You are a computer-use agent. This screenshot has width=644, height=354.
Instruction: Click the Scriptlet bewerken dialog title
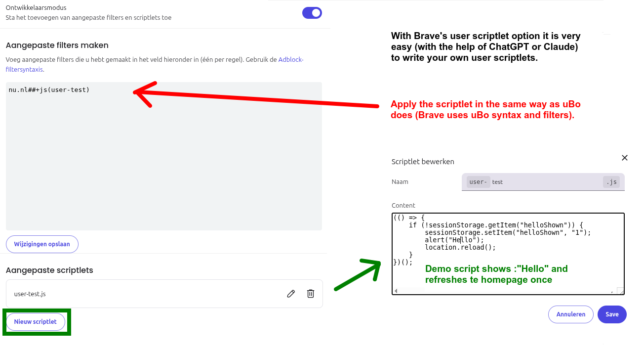click(423, 162)
